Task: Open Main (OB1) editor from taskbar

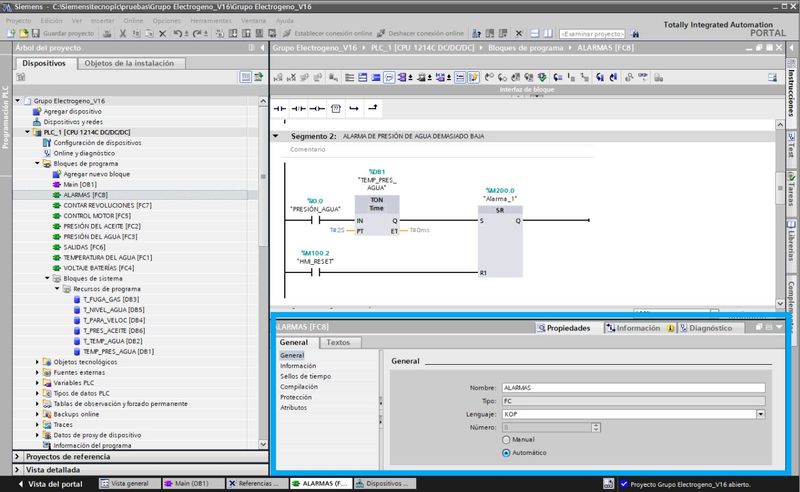Action: click(192, 483)
